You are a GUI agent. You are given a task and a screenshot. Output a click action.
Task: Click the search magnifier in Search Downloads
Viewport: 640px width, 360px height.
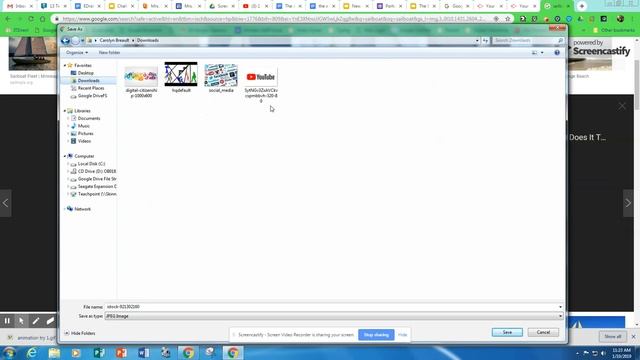[x=560, y=40]
